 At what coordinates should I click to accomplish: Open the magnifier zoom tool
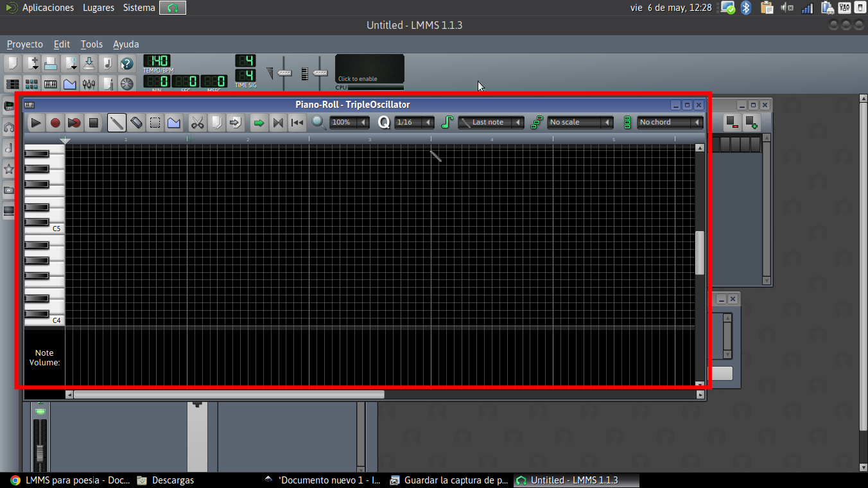(x=318, y=122)
